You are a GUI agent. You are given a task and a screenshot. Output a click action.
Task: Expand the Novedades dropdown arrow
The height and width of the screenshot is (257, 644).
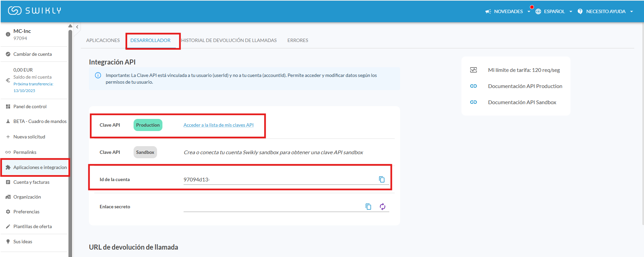pos(529,11)
